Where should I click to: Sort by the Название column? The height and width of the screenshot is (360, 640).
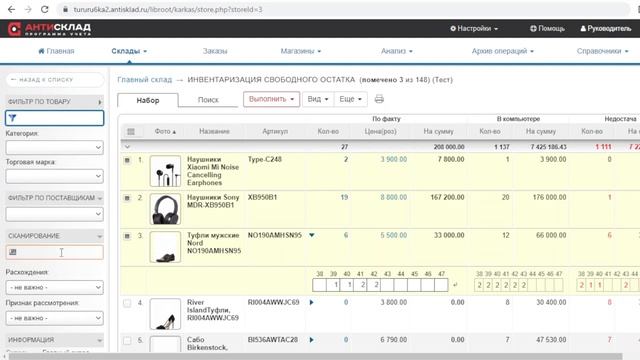214,131
